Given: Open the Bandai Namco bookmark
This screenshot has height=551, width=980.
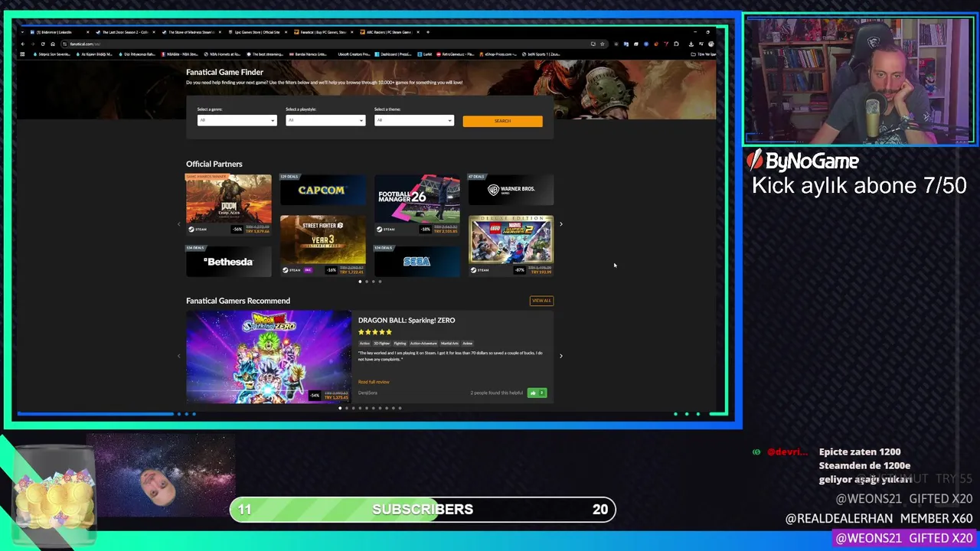Looking at the screenshot, I should tap(307, 54).
